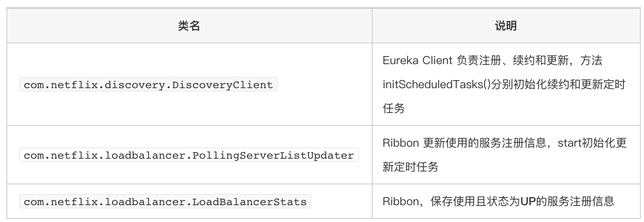
Task: Click the 新定时任务 text line
Action: [x=410, y=167]
